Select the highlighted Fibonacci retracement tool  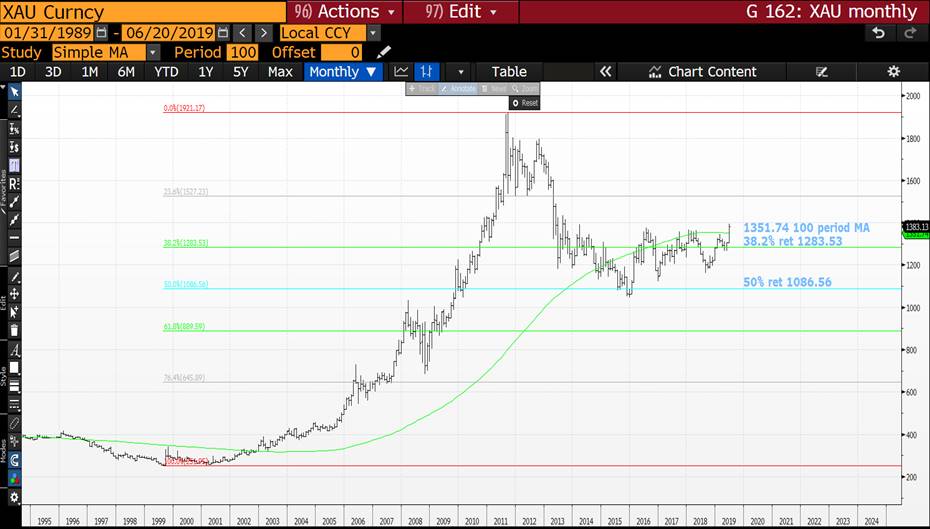point(14,165)
